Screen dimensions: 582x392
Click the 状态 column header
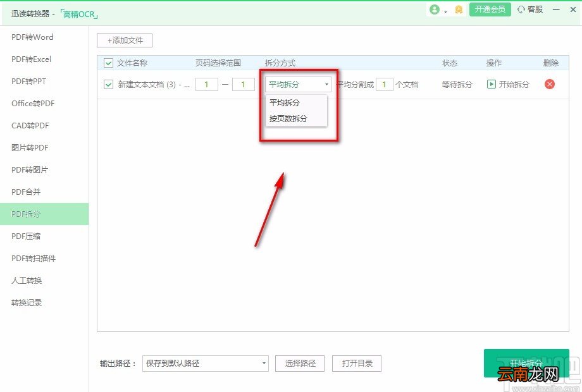pyautogui.click(x=450, y=63)
